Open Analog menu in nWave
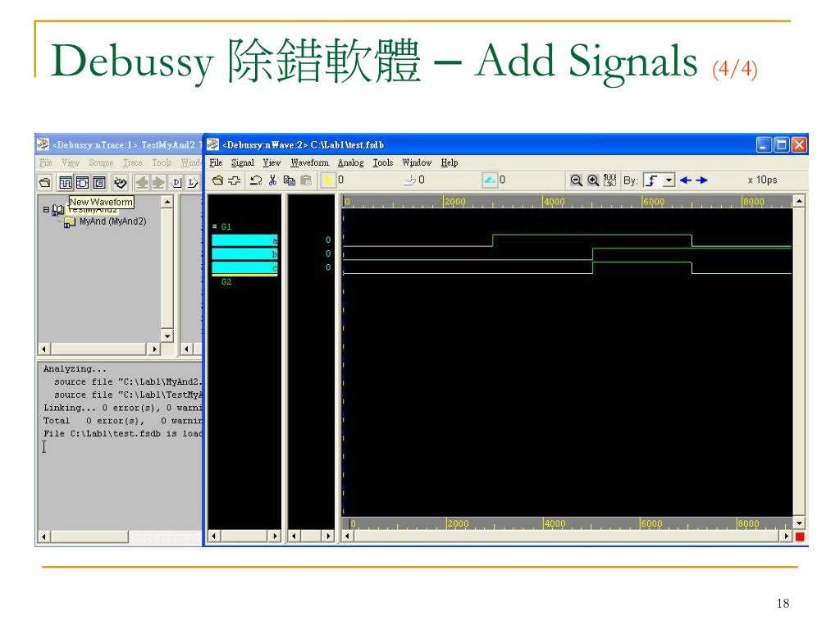Viewport: 840px width, 630px height. (x=350, y=163)
